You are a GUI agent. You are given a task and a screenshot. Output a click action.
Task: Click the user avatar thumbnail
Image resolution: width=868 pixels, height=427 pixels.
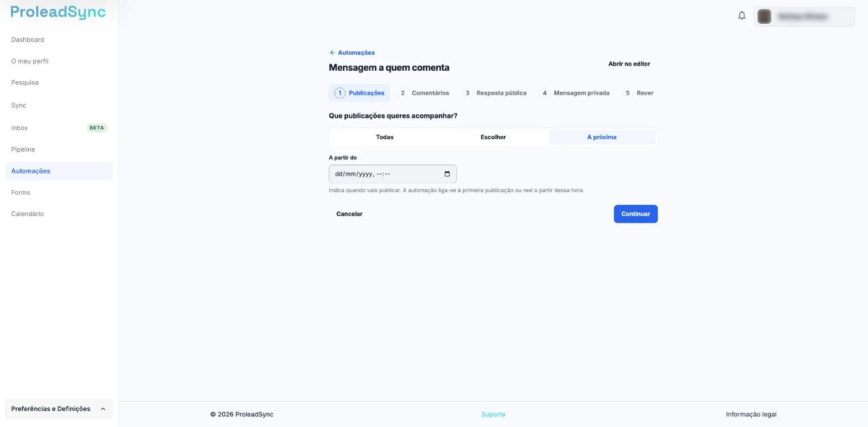click(764, 17)
